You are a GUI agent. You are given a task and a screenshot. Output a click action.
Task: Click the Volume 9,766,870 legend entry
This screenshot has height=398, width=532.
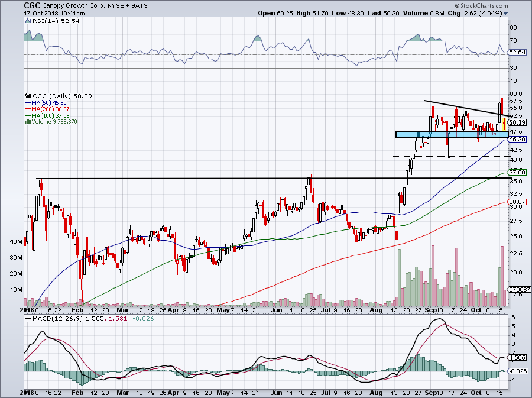54,122
